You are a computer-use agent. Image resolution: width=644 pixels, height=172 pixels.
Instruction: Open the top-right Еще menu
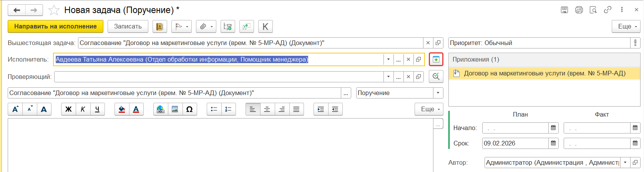[625, 27]
